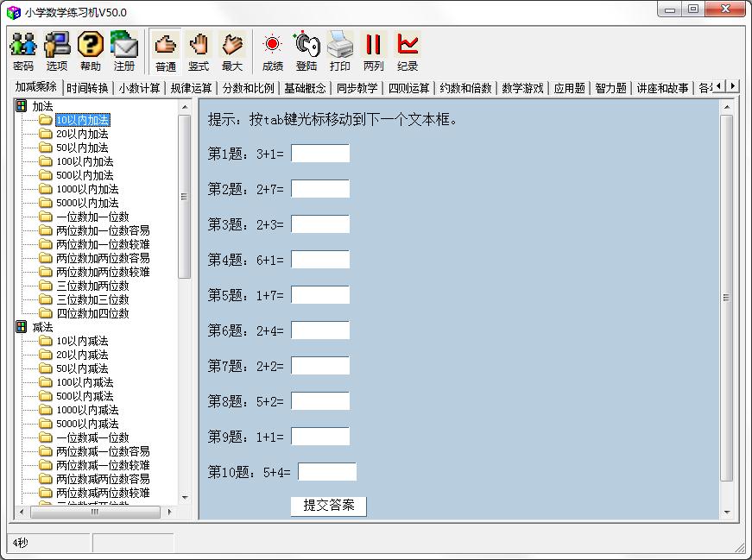This screenshot has height=560, width=752.
Task: Select 四位数加四位数 tree item
Action: click(92, 313)
